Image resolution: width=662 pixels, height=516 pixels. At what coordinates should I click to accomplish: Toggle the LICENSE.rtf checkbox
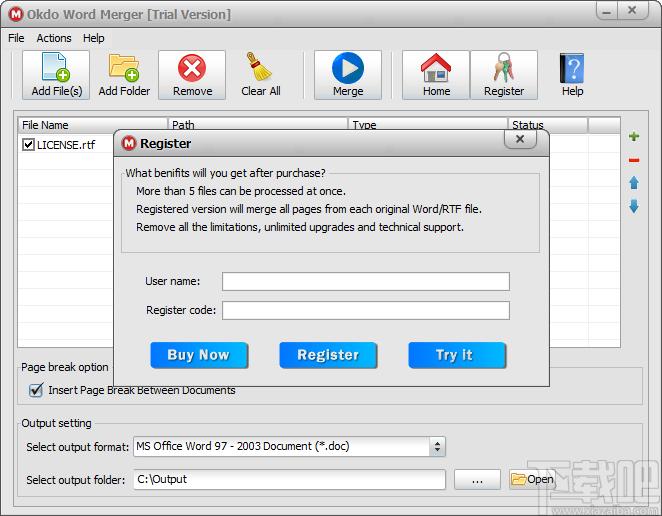click(28, 145)
